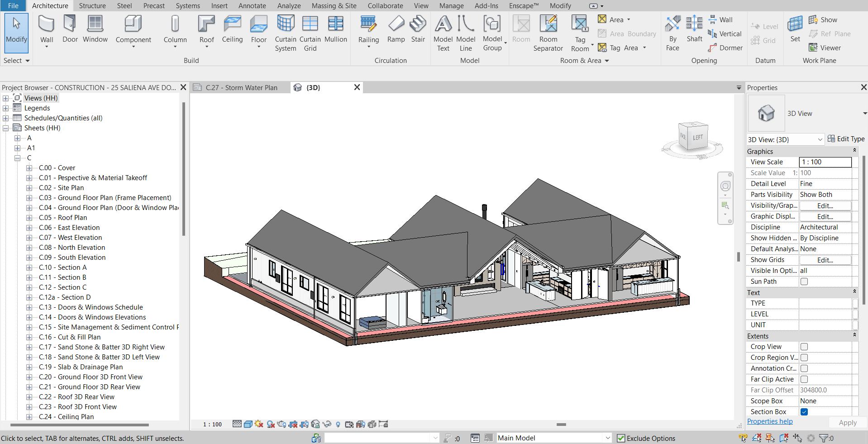868x444 pixels.
Task: Select the Stair tool
Action: coord(418,29)
